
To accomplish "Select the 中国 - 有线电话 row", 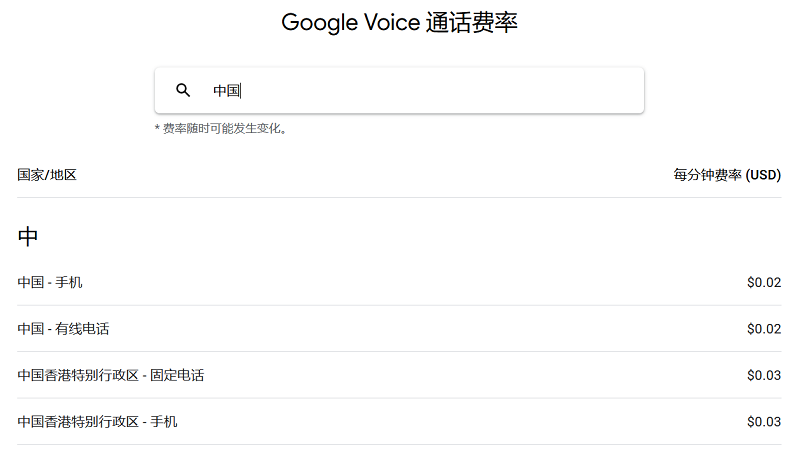I will coord(399,328).
